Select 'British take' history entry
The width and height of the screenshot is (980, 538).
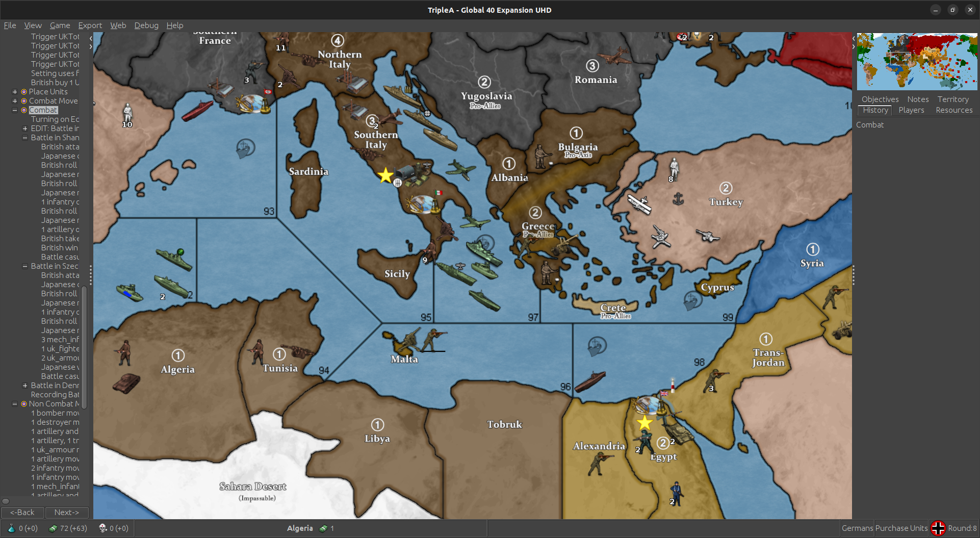[x=60, y=239]
